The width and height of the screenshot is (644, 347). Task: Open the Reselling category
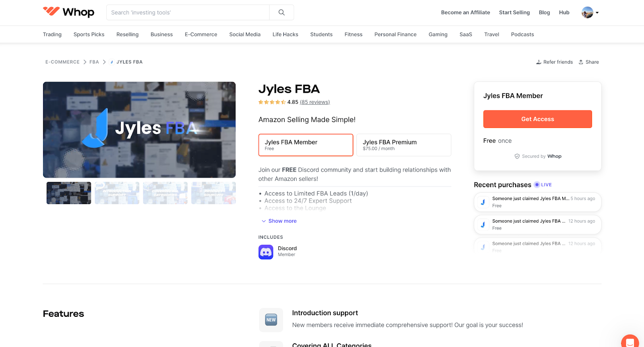point(128,34)
